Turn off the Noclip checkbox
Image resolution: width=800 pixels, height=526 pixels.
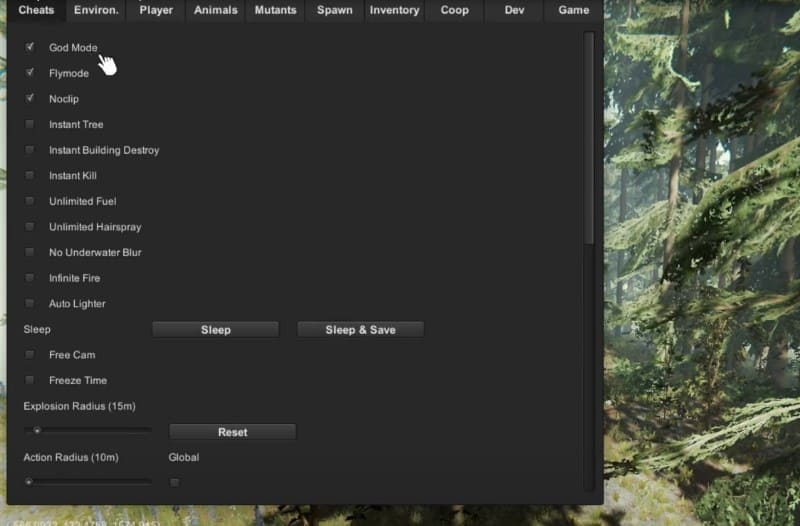(x=30, y=98)
